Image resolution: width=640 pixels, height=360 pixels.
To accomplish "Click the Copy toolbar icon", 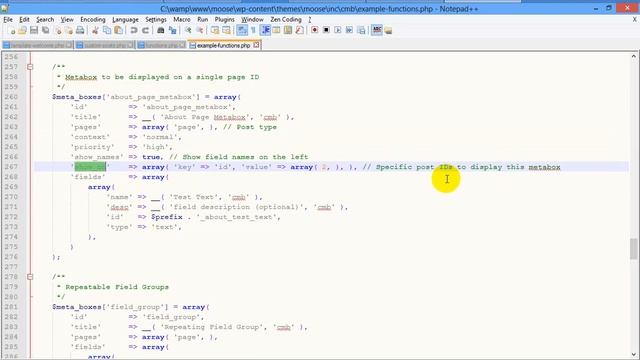I will point(107,31).
